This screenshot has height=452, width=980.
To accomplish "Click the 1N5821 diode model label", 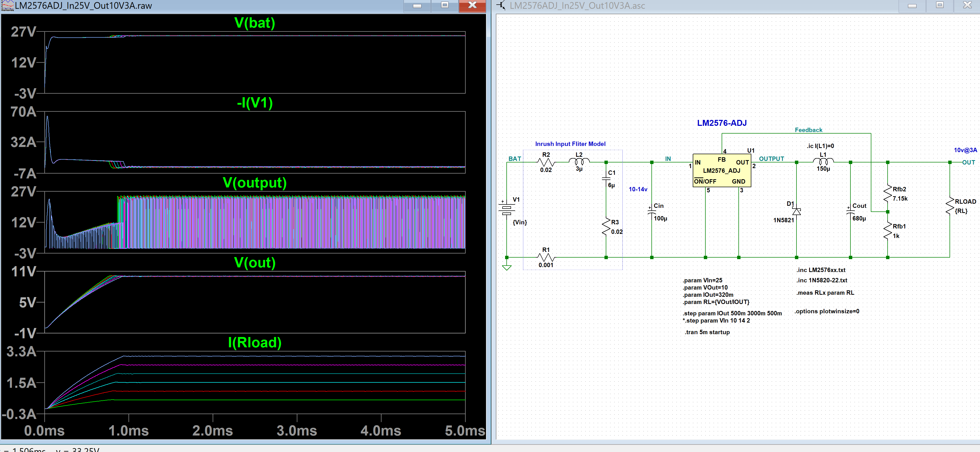I will pyautogui.click(x=784, y=220).
